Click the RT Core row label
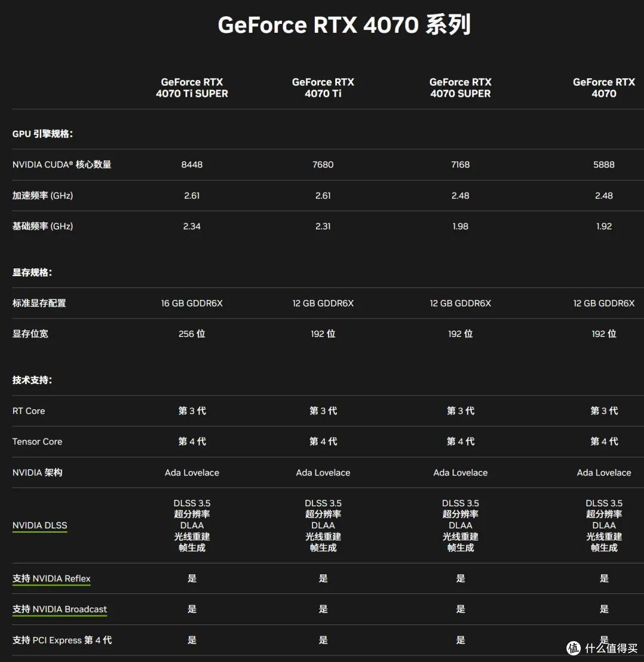Screen dimensions: 644x662 pos(29,411)
